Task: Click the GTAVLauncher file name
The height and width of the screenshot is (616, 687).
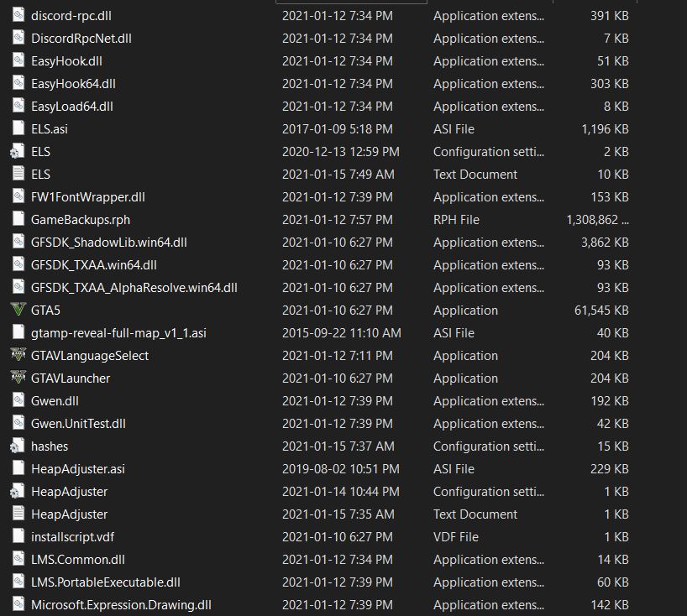Action: coord(71,378)
